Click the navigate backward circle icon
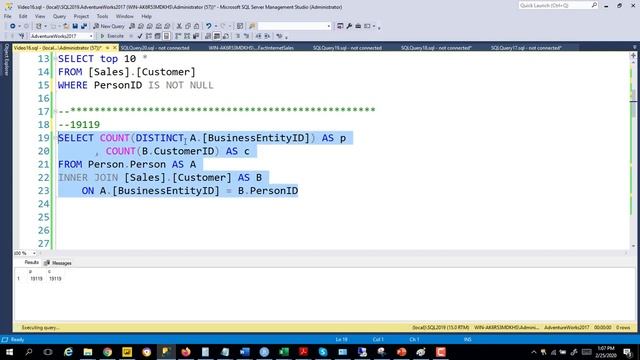The width and height of the screenshot is (640, 360). [13, 26]
